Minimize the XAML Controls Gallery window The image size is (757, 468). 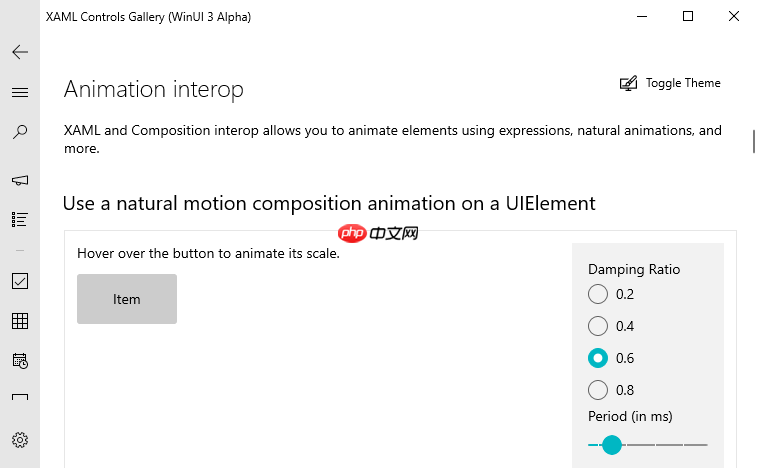coord(642,16)
